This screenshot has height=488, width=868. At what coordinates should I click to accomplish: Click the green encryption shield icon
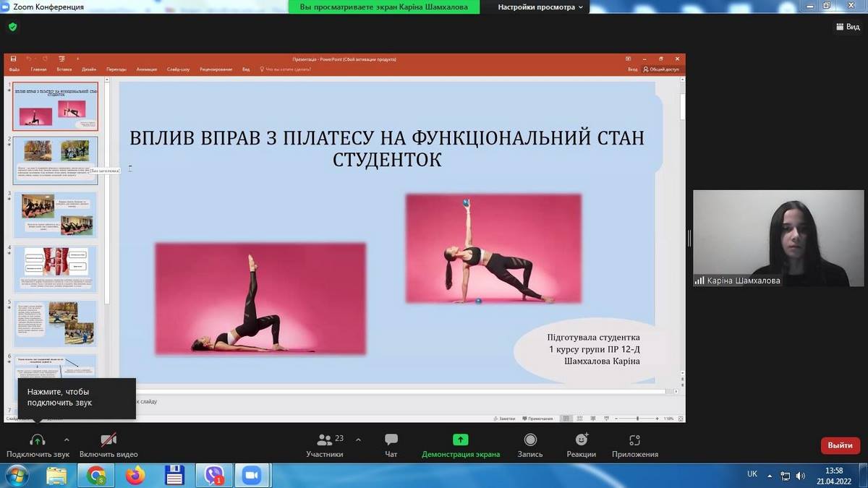(x=12, y=27)
